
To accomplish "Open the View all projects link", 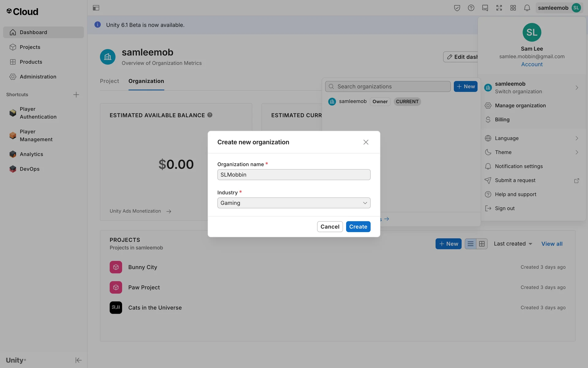I will coord(552,244).
